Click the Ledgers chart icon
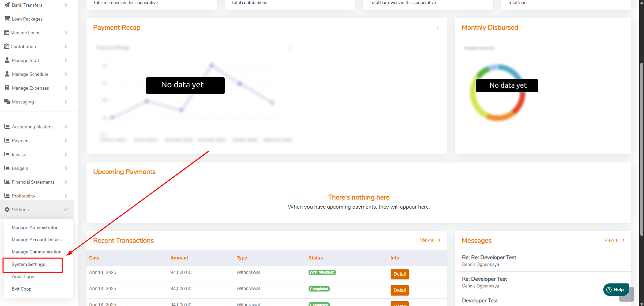The width and height of the screenshot is (644, 306). coord(7,168)
